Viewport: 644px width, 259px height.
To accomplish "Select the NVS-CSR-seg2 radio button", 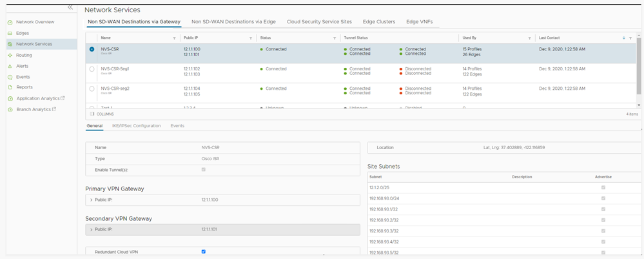I will [x=92, y=88].
